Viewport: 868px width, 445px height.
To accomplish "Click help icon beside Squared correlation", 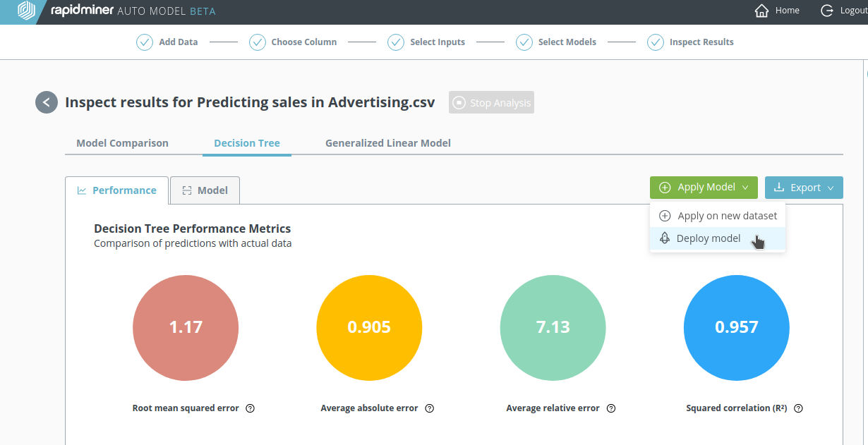I will tap(798, 408).
